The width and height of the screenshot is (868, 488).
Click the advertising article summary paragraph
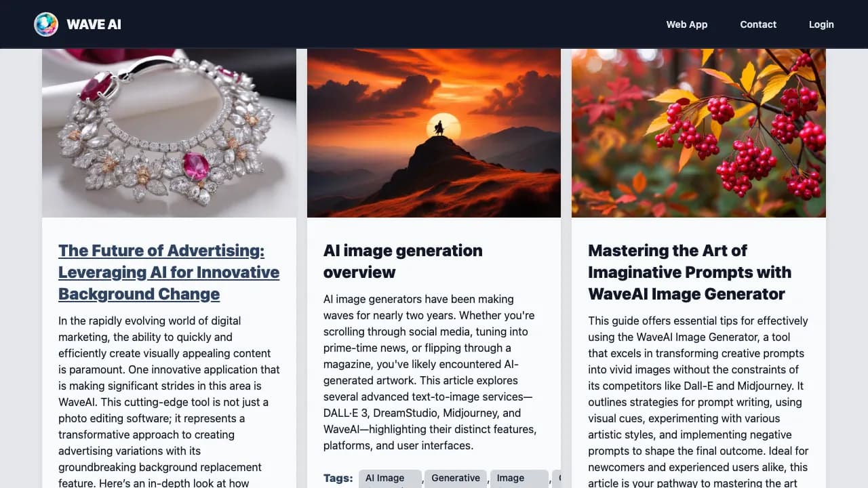pyautogui.click(x=169, y=401)
